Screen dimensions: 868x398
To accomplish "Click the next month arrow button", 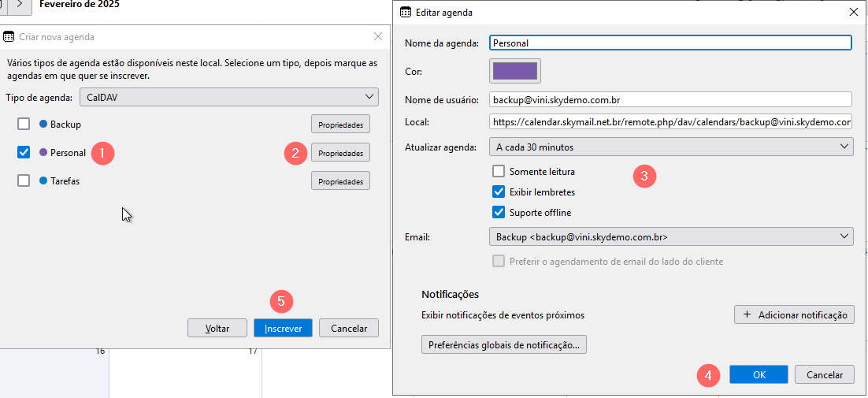I will 20,5.
